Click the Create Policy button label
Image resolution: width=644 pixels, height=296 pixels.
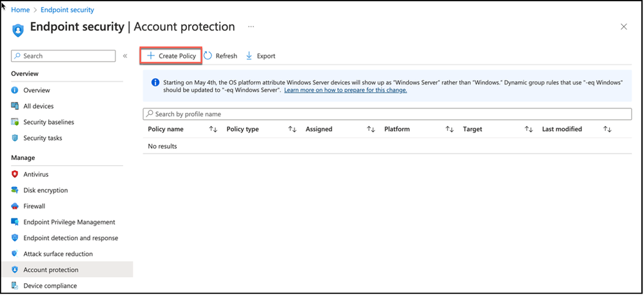[x=177, y=56]
